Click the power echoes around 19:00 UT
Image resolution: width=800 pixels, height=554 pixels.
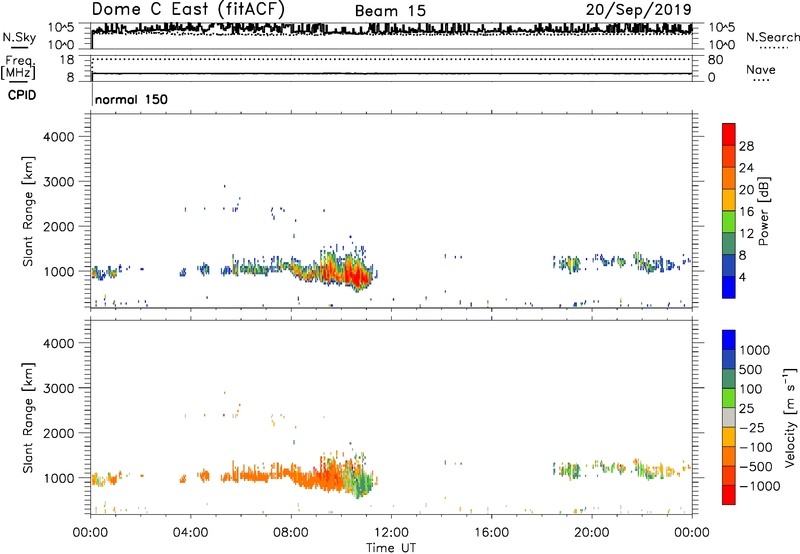tap(569, 264)
